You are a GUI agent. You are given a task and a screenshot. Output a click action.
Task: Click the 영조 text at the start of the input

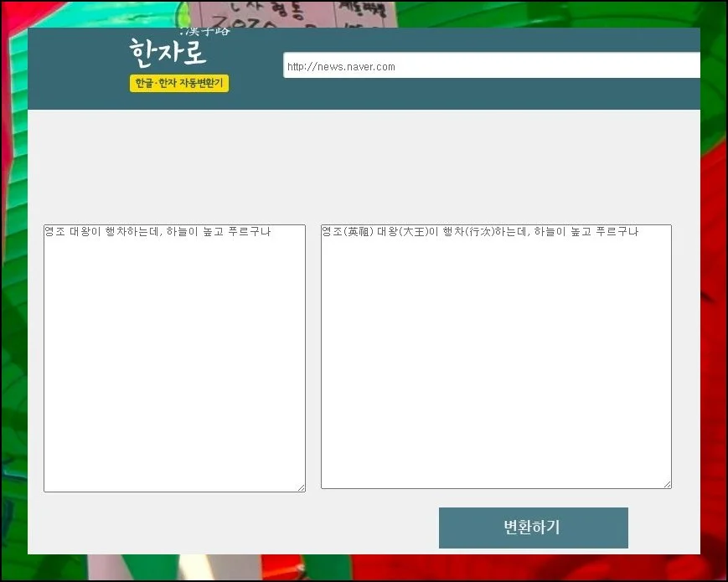click(x=55, y=232)
